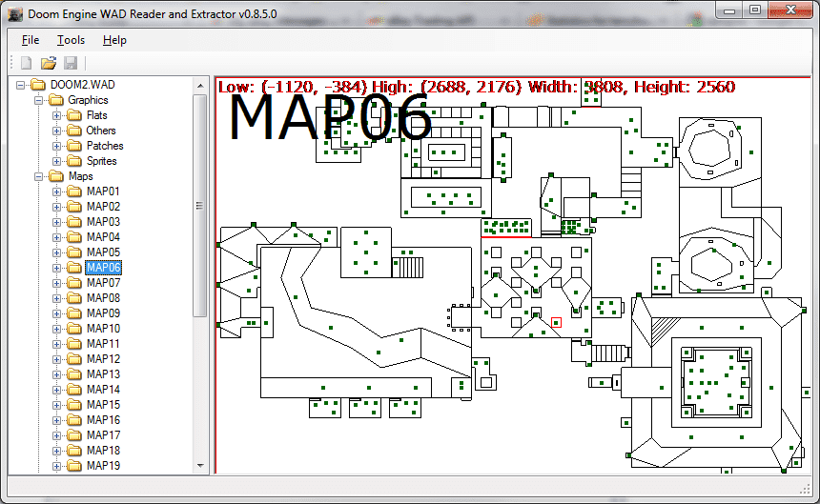Click the Graphics folder icon
Viewport: 820px width, 504px height.
[56, 100]
